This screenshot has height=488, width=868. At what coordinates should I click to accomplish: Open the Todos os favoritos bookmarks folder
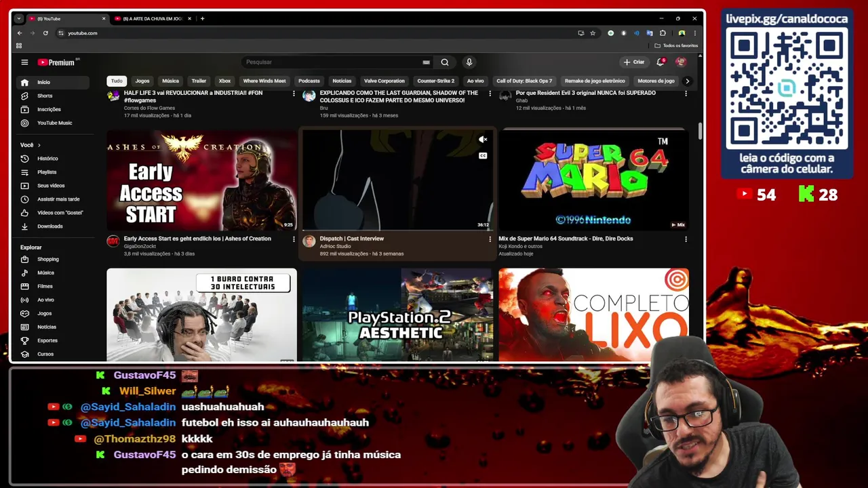pos(676,45)
